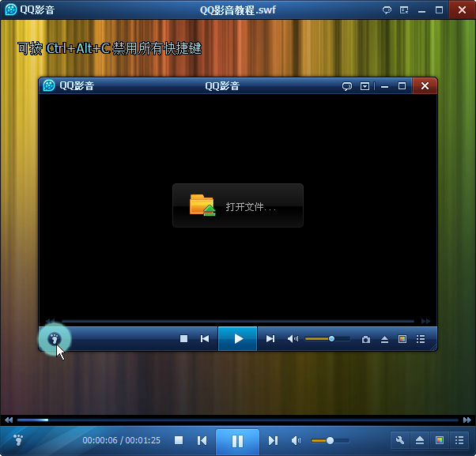The image size is (476, 456).
Task: Click the eject open-file icon in outer player
Action: coord(420,440)
